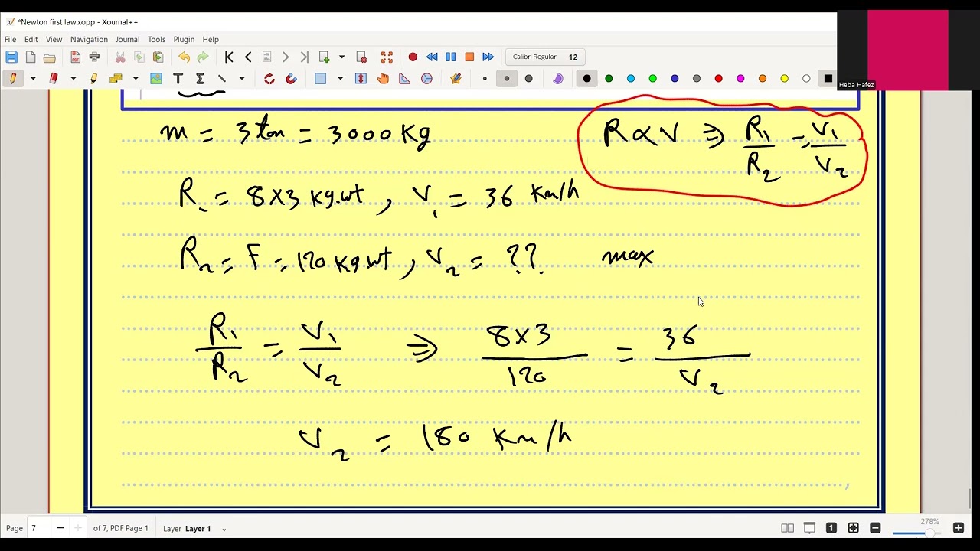Select thick line thickness dot
Viewport: 980px width, 551px height.
528,78
